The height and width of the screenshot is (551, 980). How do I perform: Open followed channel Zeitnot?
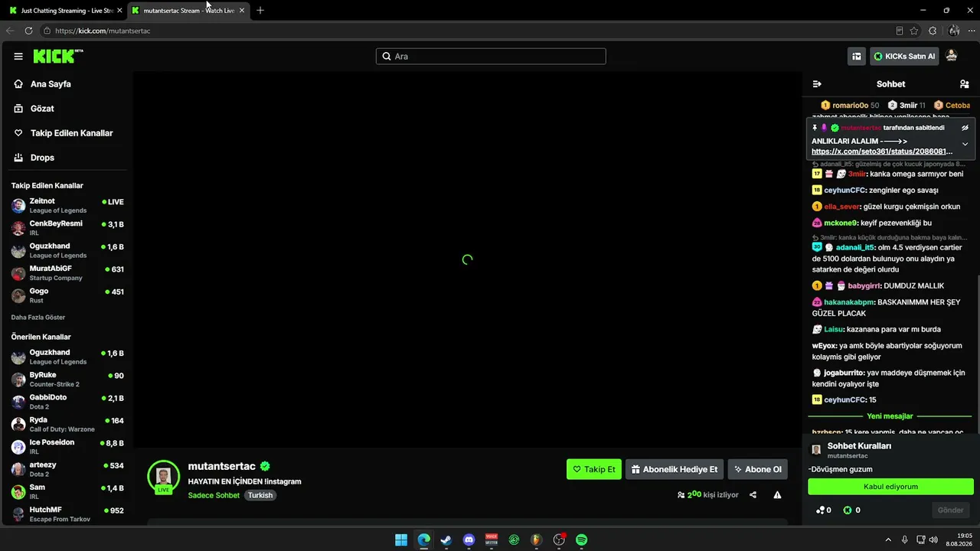pos(67,206)
